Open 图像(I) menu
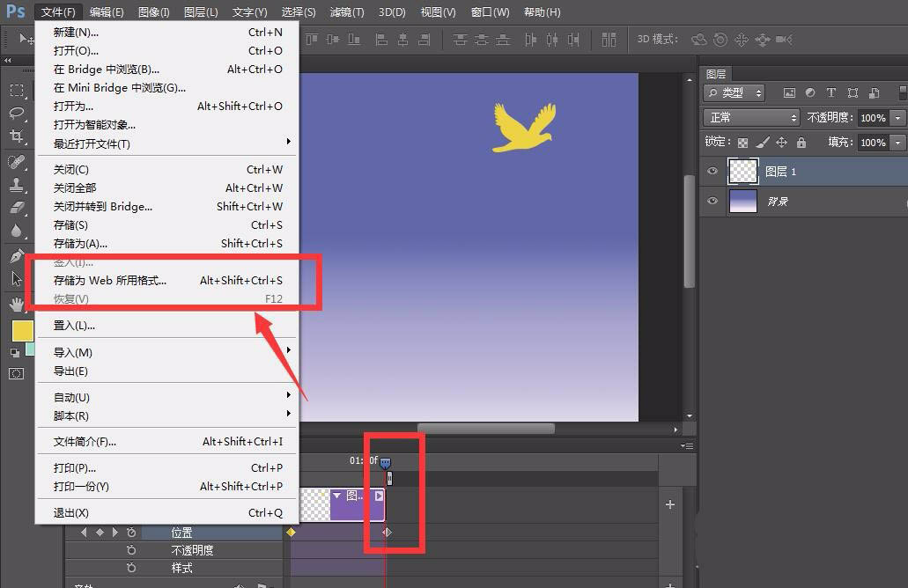This screenshot has height=588, width=908. [154, 12]
